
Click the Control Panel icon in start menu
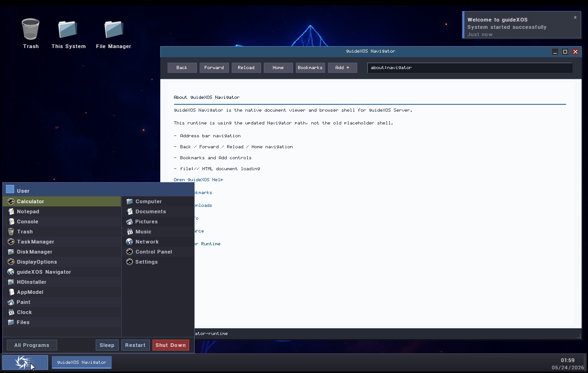(x=130, y=252)
